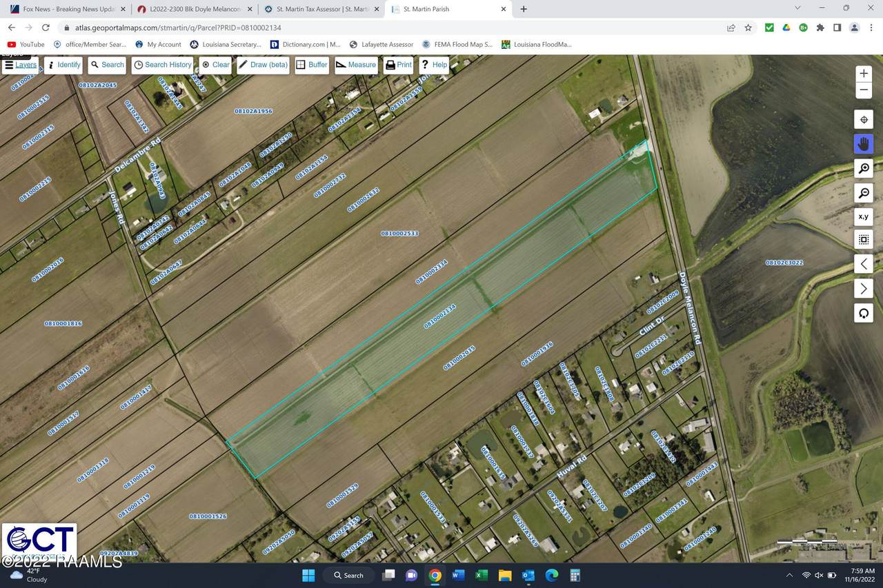Click the green checkmark extension icon
The width and height of the screenshot is (883, 588).
(x=769, y=28)
